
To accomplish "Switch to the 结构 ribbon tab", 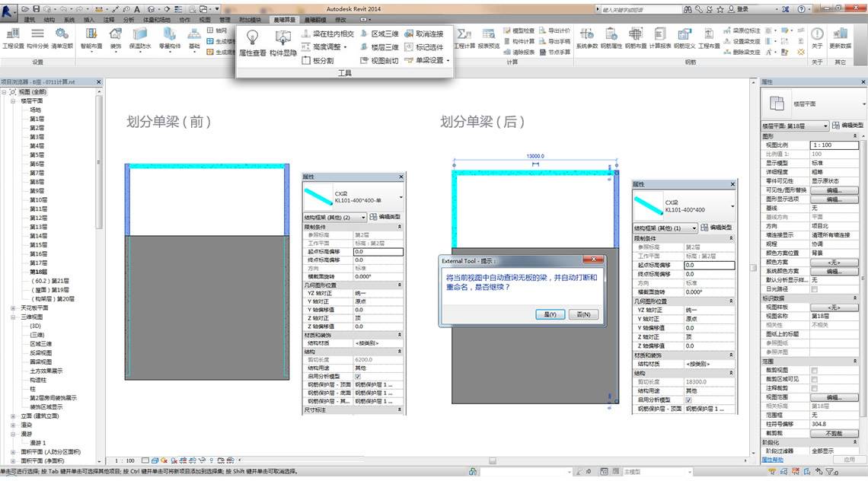I will click(x=49, y=19).
